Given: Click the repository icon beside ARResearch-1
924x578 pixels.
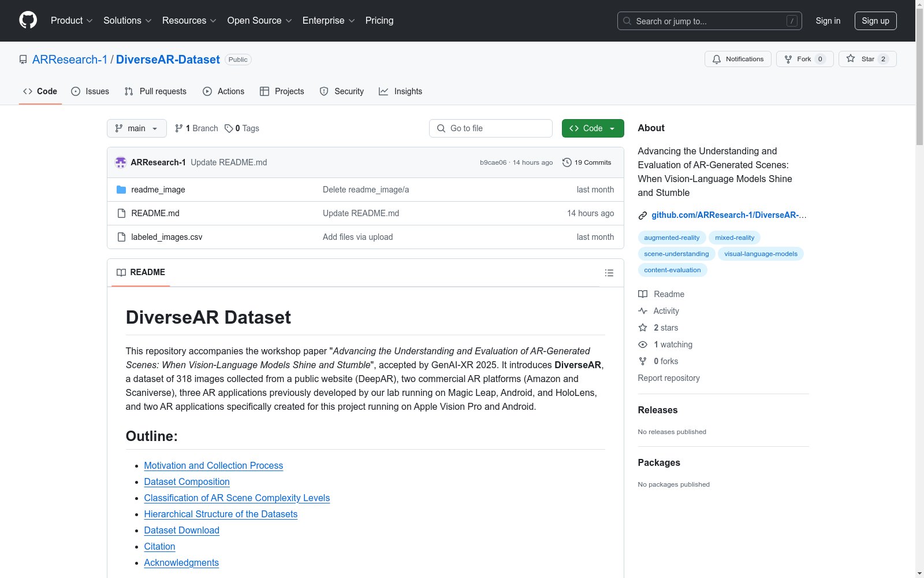Looking at the screenshot, I should pyautogui.click(x=23, y=60).
